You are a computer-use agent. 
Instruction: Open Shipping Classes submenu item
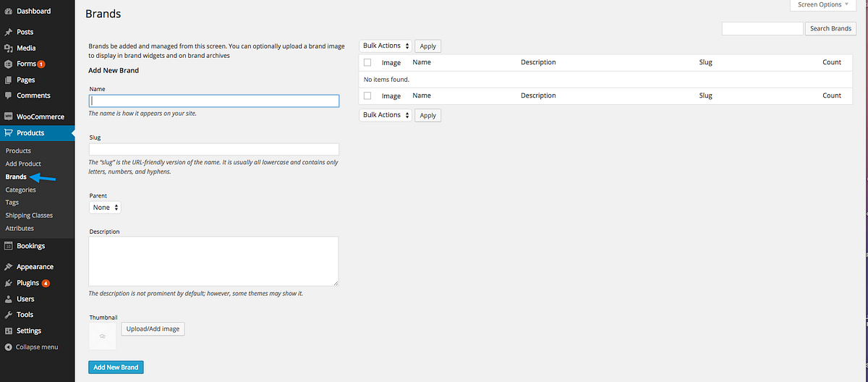(29, 215)
